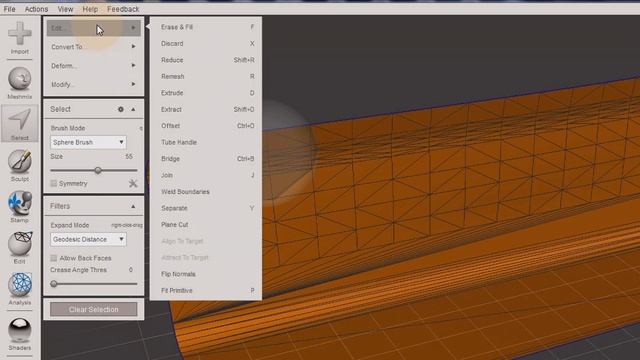640x360 pixels.
Task: Open the View menu
Action: click(65, 9)
